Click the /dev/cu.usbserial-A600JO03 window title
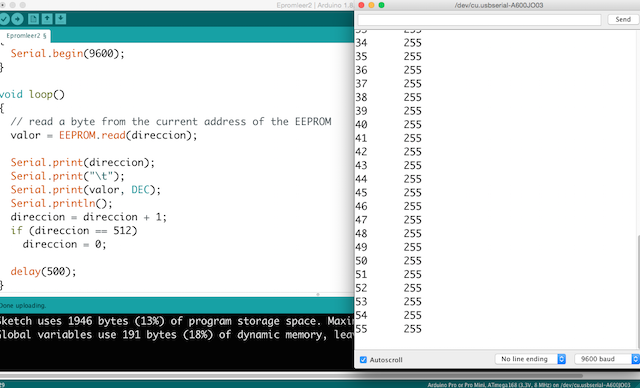Image resolution: width=640 pixels, height=388 pixels. click(499, 5)
